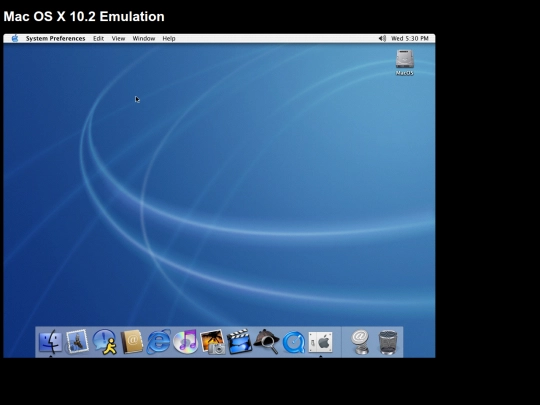
Task: Launch Mail stamp icon in dock
Action: click(x=77, y=342)
